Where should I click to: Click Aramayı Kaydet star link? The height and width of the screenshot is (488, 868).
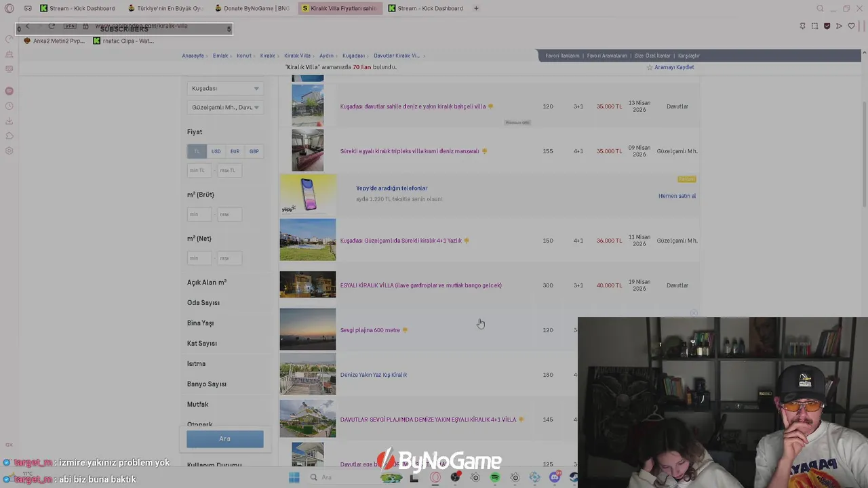click(x=670, y=67)
